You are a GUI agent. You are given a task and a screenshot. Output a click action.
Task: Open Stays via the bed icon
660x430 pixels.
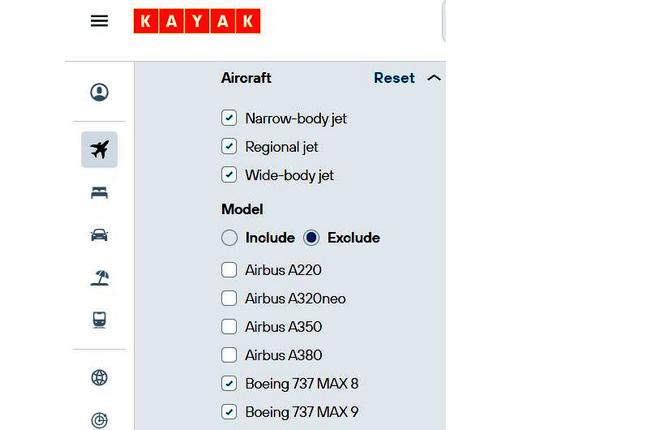99,193
